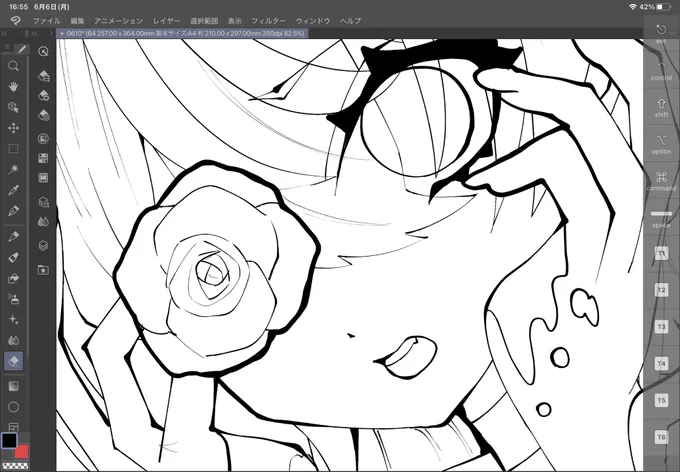Screen dimensions: 680x472
Task: Tap the esc undo edge-keyboard key
Action: [x=661, y=33]
